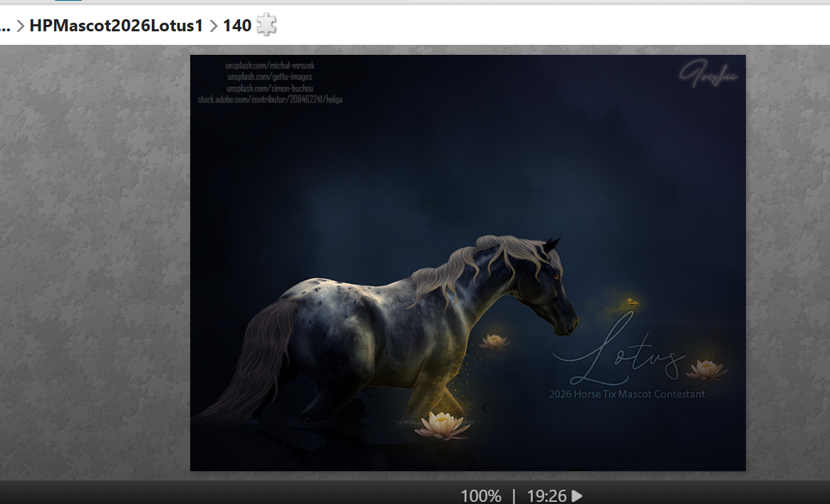Click the 100% zoom indicator
The height and width of the screenshot is (504, 830).
(x=481, y=496)
